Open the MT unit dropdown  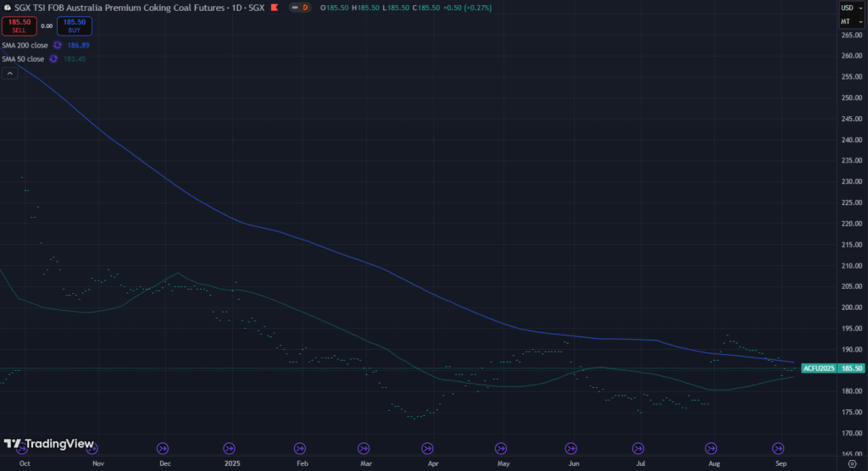click(846, 20)
